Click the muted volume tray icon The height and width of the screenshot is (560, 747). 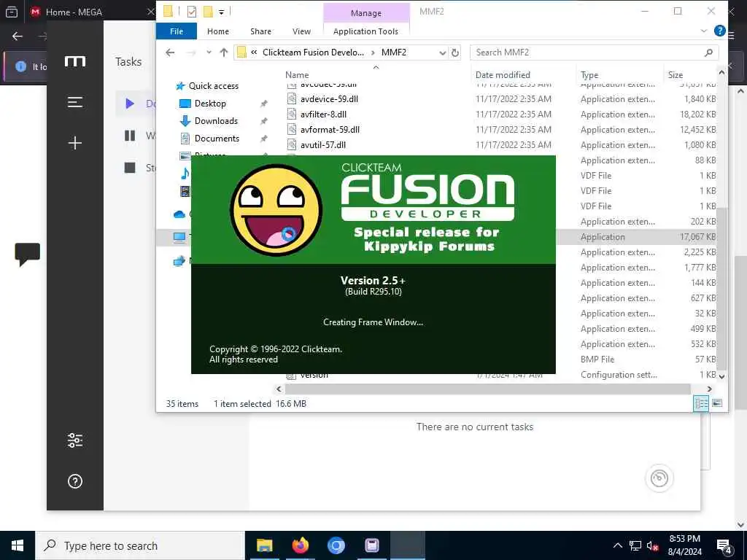click(652, 545)
